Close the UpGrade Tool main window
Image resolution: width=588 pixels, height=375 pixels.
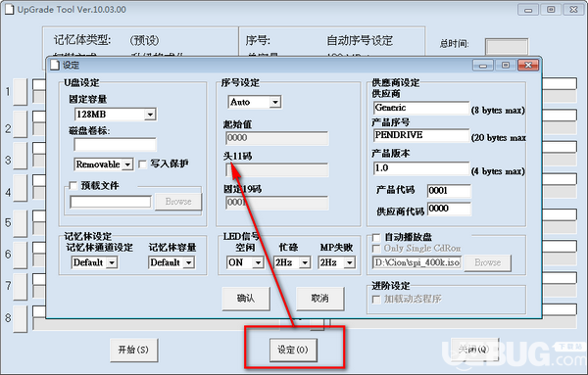pyautogui.click(x=573, y=10)
